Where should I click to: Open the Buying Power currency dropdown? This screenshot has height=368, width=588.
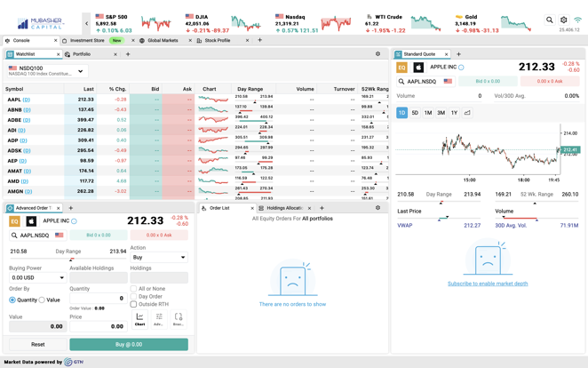37,277
